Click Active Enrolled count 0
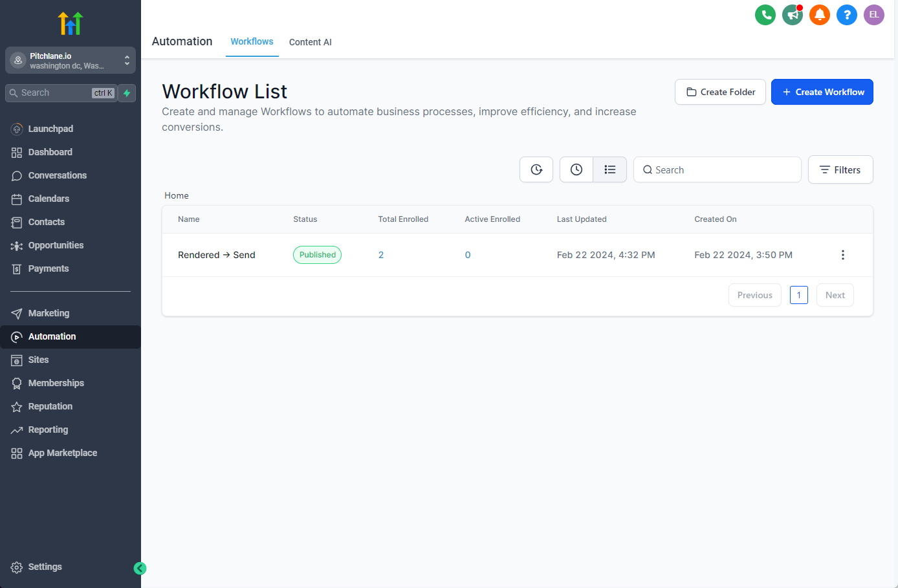This screenshot has width=898, height=588. point(468,255)
